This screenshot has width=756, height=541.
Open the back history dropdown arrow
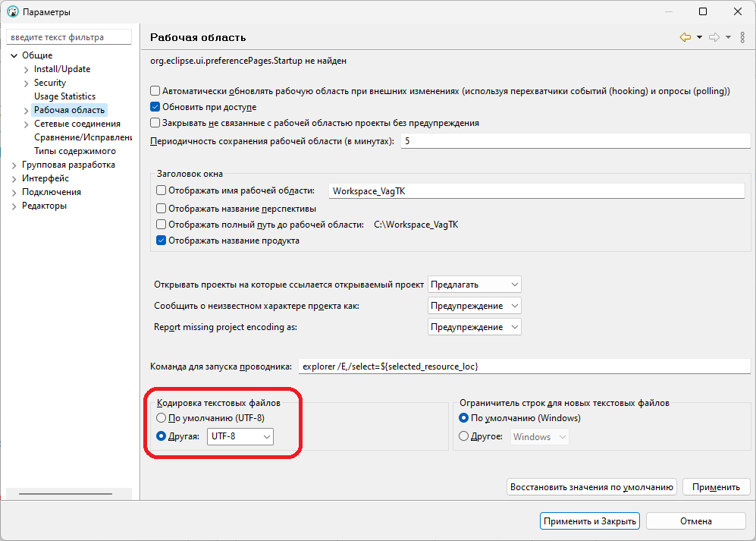point(699,37)
